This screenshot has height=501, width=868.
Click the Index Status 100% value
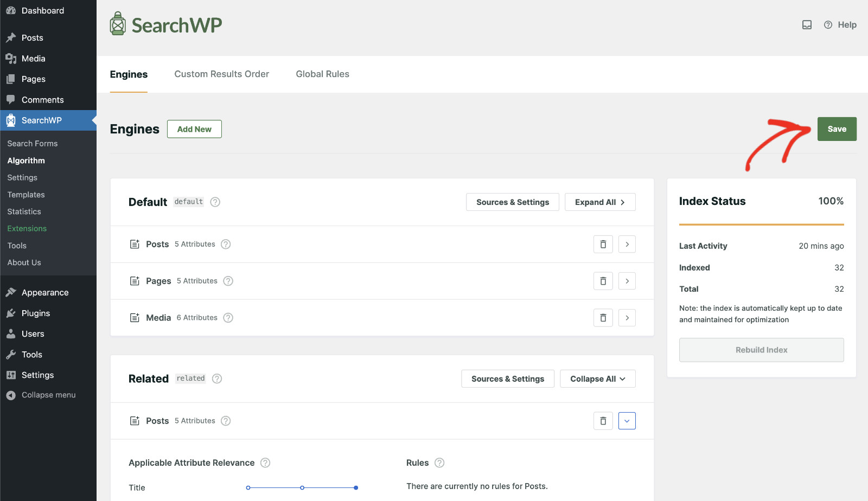coord(831,201)
